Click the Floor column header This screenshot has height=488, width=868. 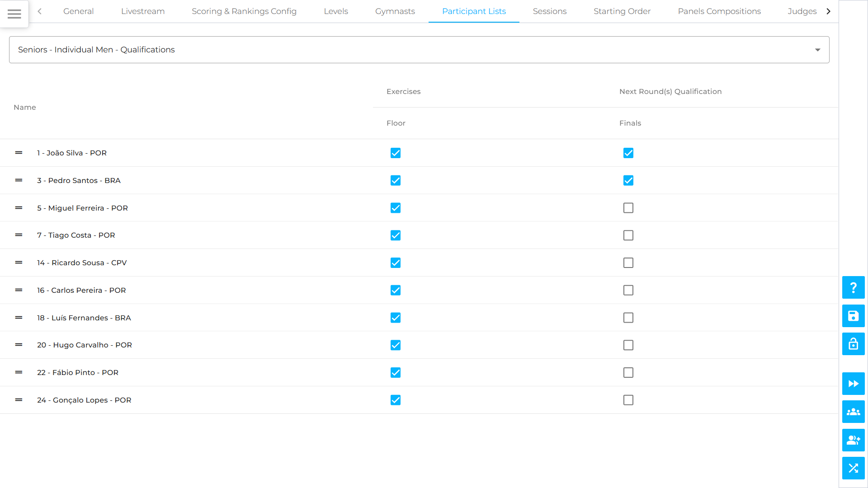[x=396, y=123]
